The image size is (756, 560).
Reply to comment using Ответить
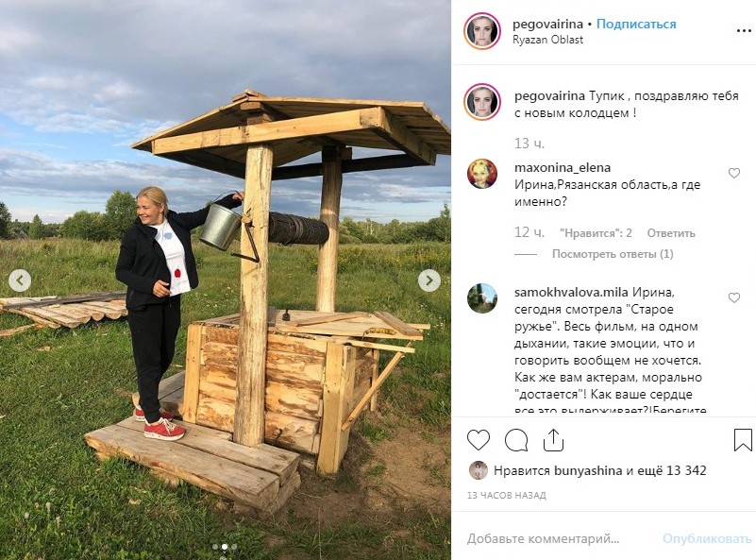coord(671,233)
